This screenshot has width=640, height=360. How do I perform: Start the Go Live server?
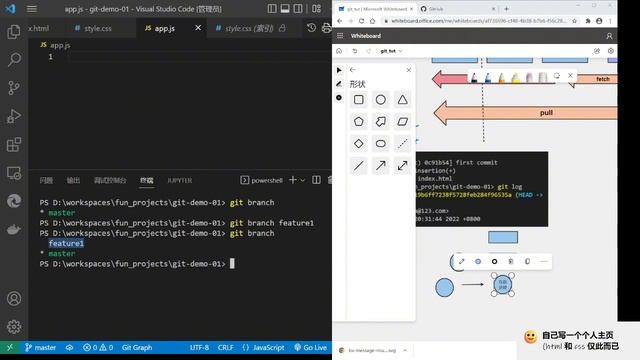[x=311, y=347]
